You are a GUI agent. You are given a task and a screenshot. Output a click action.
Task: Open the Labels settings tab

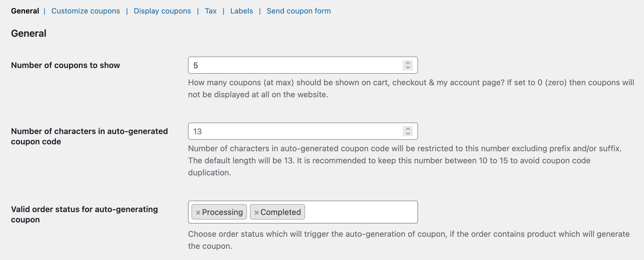(241, 11)
